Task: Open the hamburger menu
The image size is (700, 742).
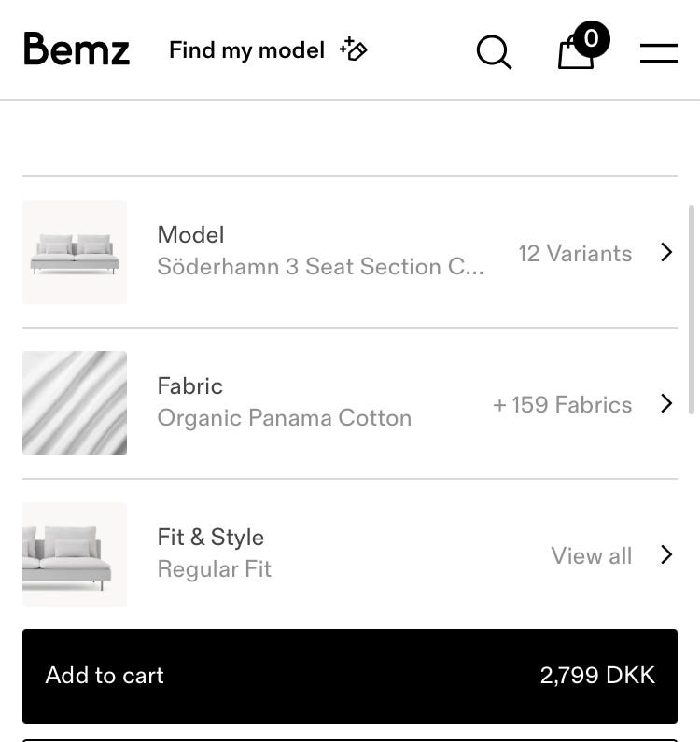Action: point(658,52)
